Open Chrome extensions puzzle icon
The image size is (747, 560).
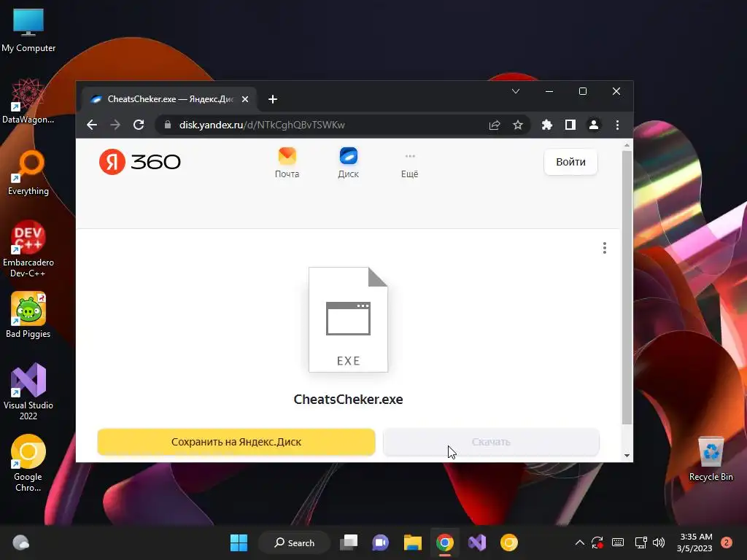547,125
